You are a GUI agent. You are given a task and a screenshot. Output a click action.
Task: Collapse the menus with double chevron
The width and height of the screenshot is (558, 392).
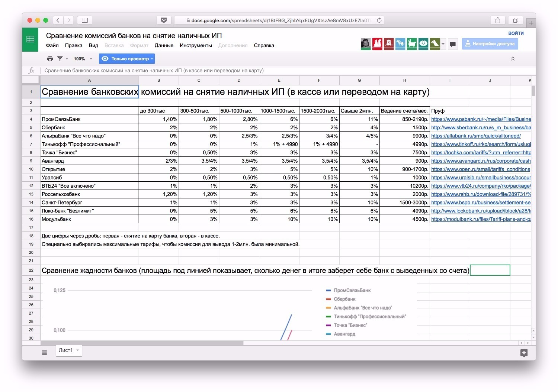click(513, 59)
